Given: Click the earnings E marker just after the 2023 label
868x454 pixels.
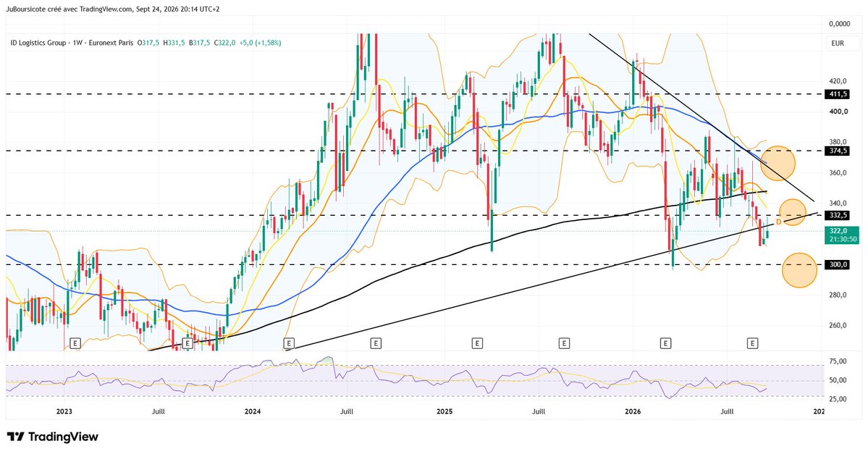Looking at the screenshot, I should [x=76, y=343].
